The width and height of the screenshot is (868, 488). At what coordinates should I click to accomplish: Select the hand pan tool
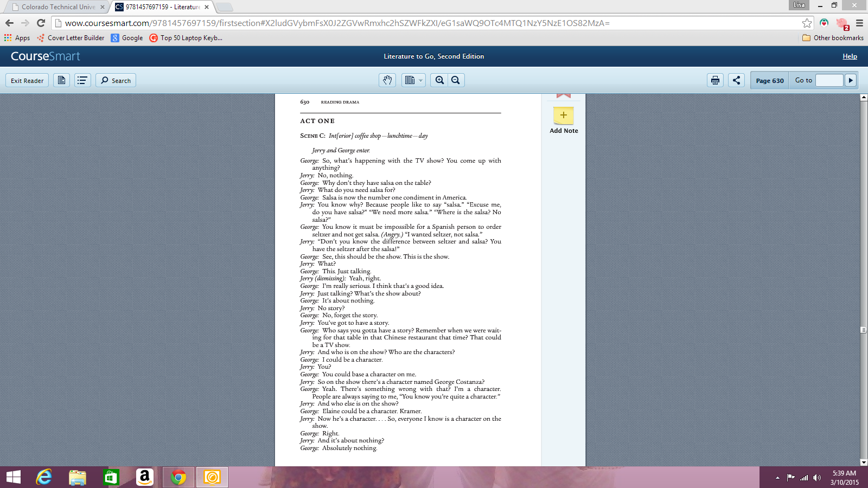[x=387, y=80]
